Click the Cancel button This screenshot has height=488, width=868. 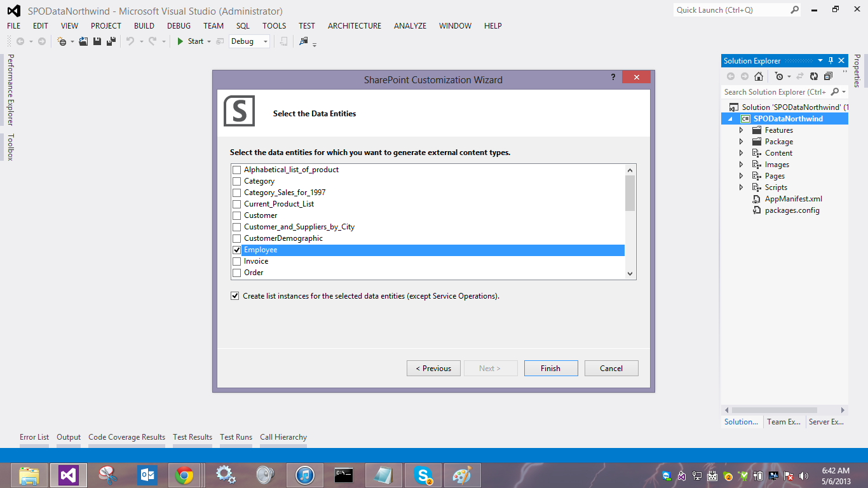pyautogui.click(x=611, y=369)
